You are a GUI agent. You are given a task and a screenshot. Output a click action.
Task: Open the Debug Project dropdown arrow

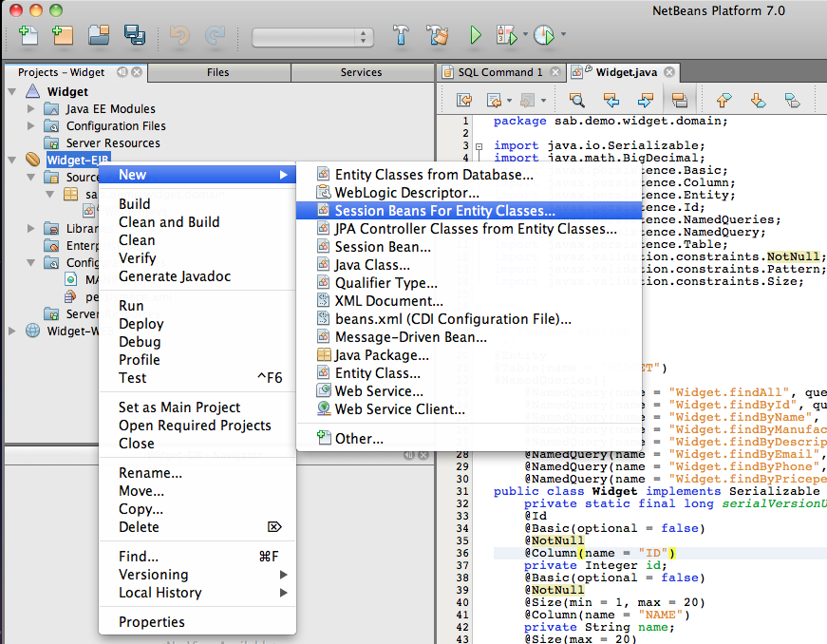pos(524,36)
